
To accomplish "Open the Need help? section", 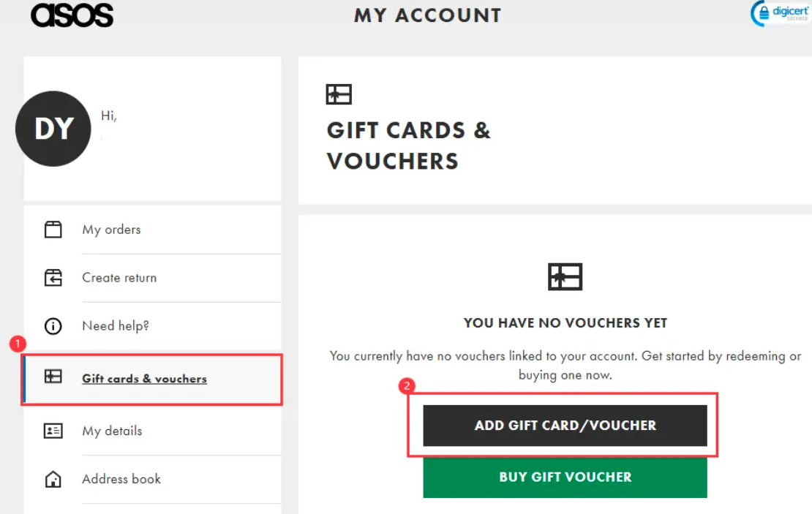I will (x=116, y=326).
